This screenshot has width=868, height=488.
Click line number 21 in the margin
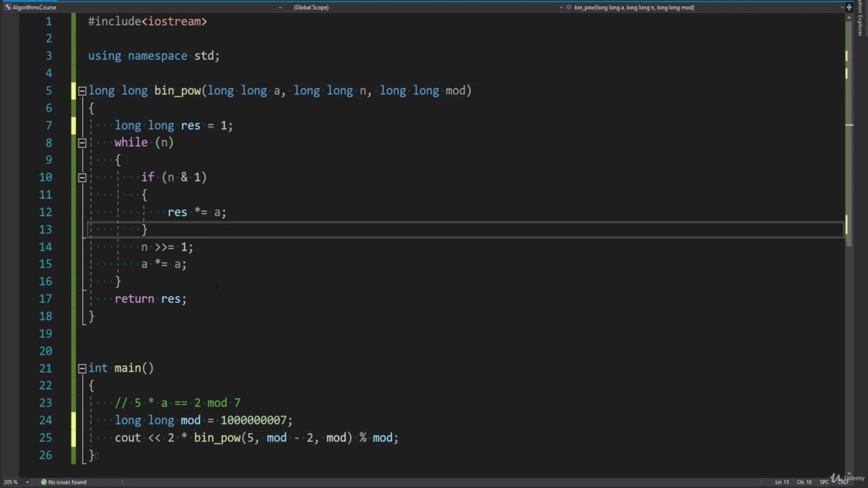45,368
